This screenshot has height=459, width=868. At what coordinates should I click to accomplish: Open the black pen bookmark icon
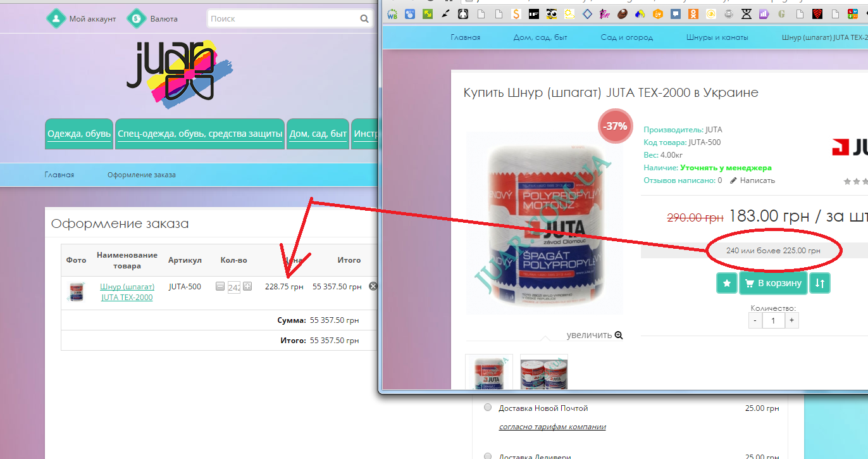(445, 14)
